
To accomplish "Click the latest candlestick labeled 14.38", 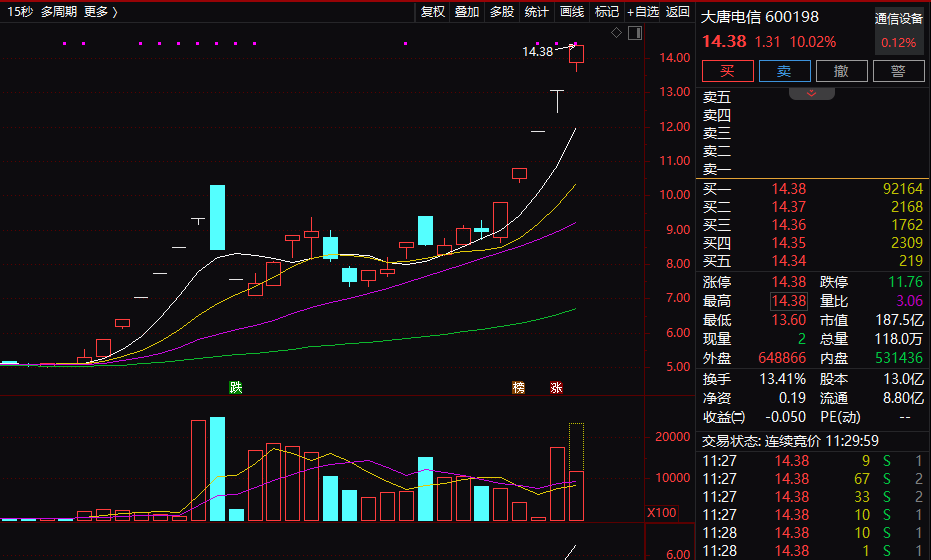I will 577,55.
